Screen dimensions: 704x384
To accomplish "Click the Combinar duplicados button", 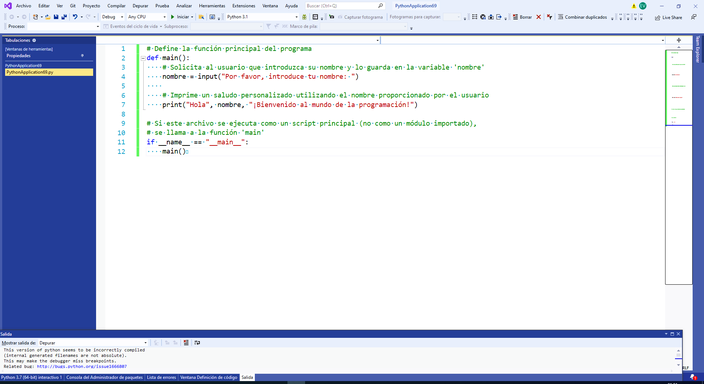I will click(582, 17).
